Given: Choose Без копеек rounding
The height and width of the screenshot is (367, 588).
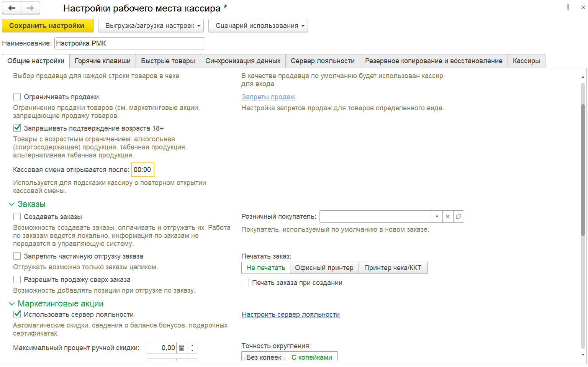Looking at the screenshot, I should point(264,357).
